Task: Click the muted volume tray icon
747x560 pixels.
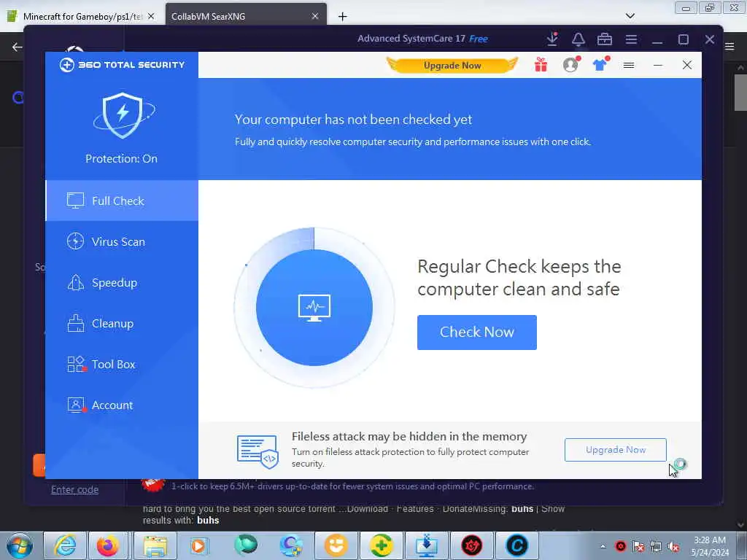Action: coord(673,547)
